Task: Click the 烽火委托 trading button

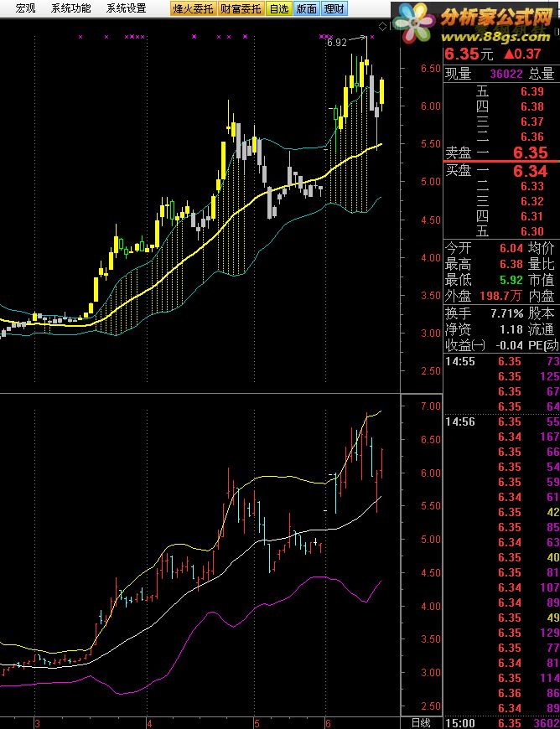Action: pyautogui.click(x=193, y=8)
